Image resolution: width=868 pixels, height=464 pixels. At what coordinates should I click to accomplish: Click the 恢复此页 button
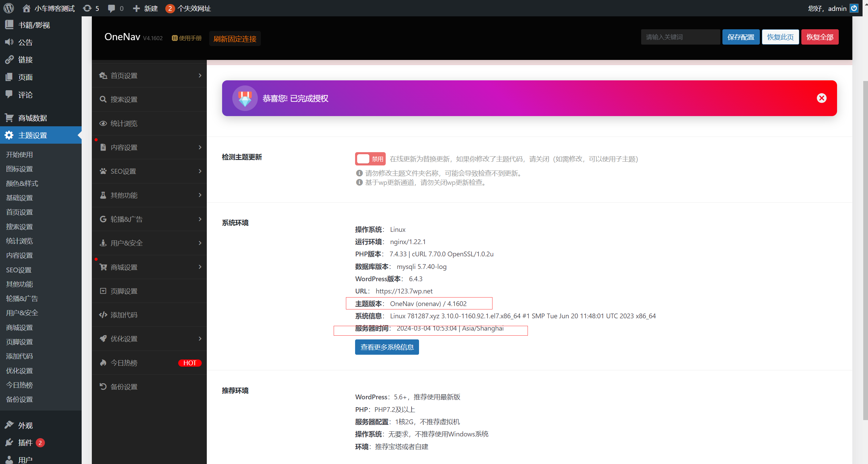[x=780, y=37]
